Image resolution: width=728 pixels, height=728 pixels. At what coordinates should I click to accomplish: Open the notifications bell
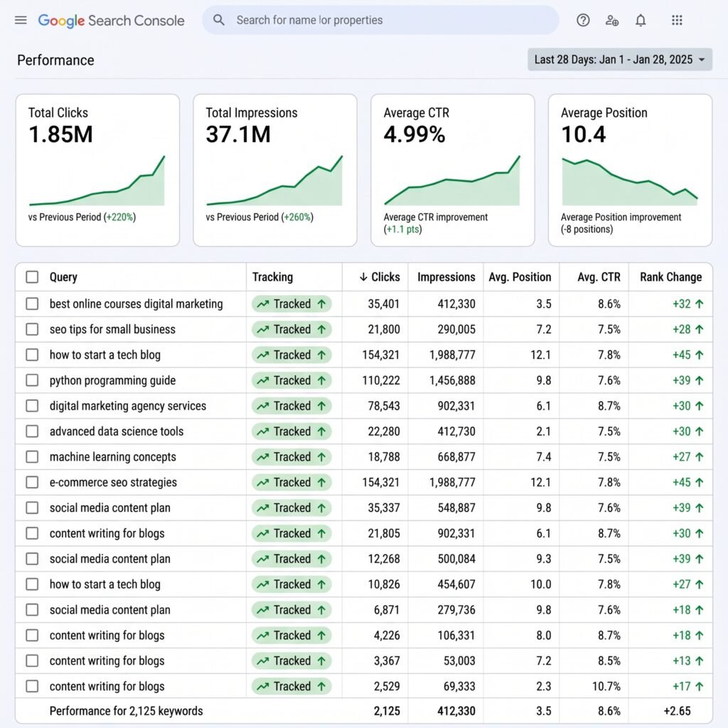641,20
